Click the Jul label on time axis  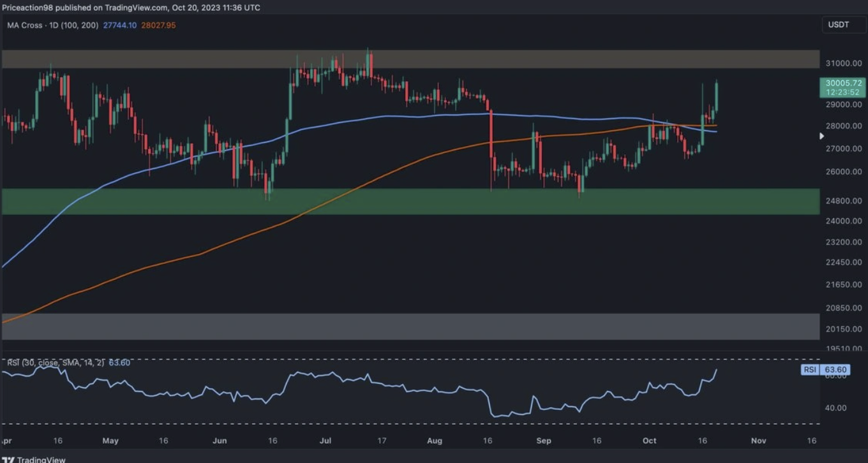[325, 441]
